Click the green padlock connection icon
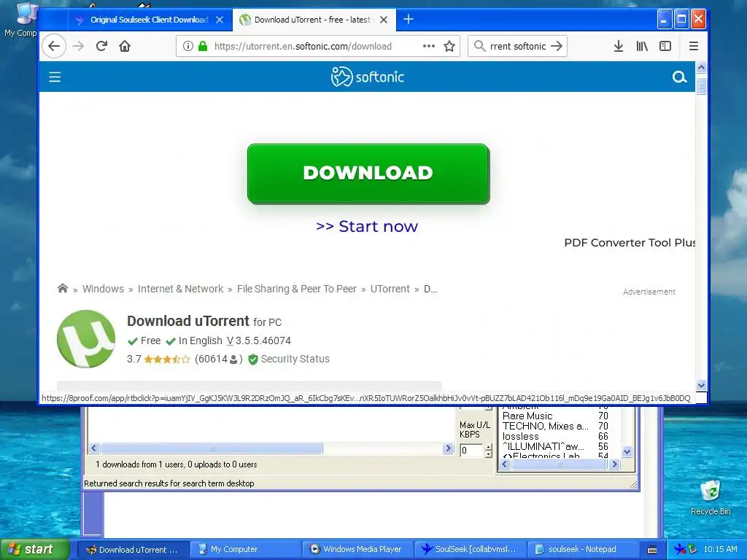 click(203, 46)
